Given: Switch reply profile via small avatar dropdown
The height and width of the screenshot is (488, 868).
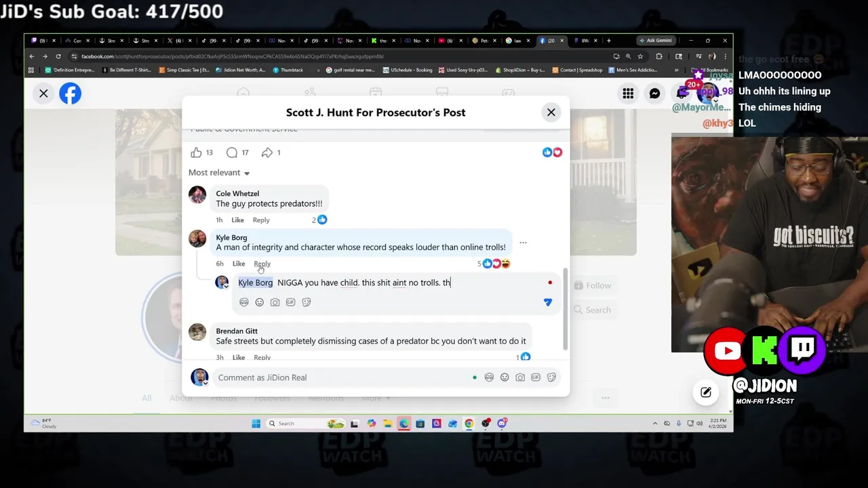Looking at the screenshot, I should point(222,283).
